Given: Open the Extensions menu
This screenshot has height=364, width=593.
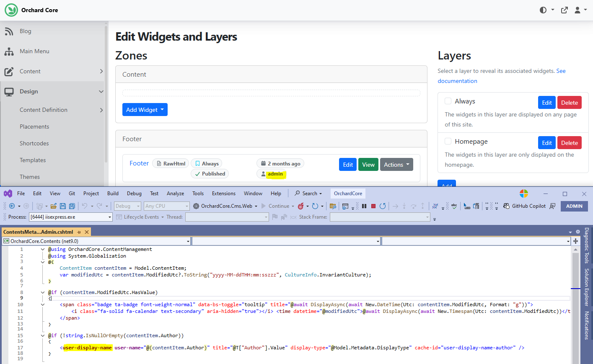Looking at the screenshot, I should (224, 194).
